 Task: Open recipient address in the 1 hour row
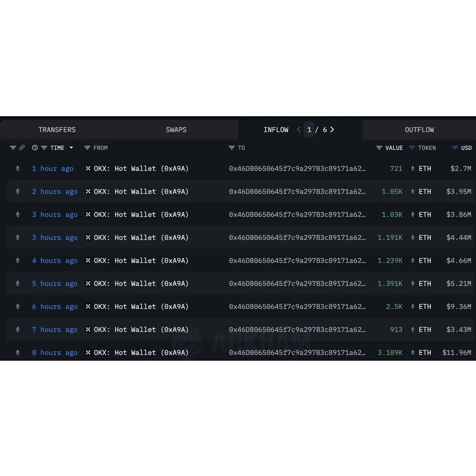[x=297, y=169]
